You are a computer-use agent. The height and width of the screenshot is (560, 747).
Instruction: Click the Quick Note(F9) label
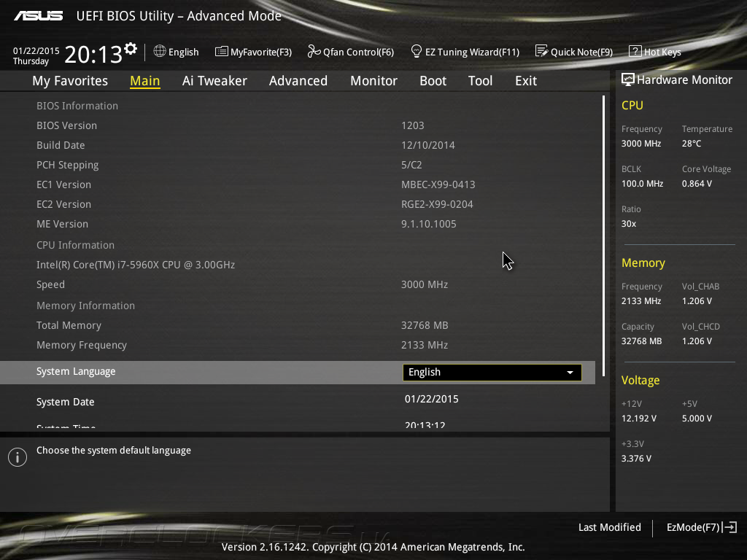[581, 52]
